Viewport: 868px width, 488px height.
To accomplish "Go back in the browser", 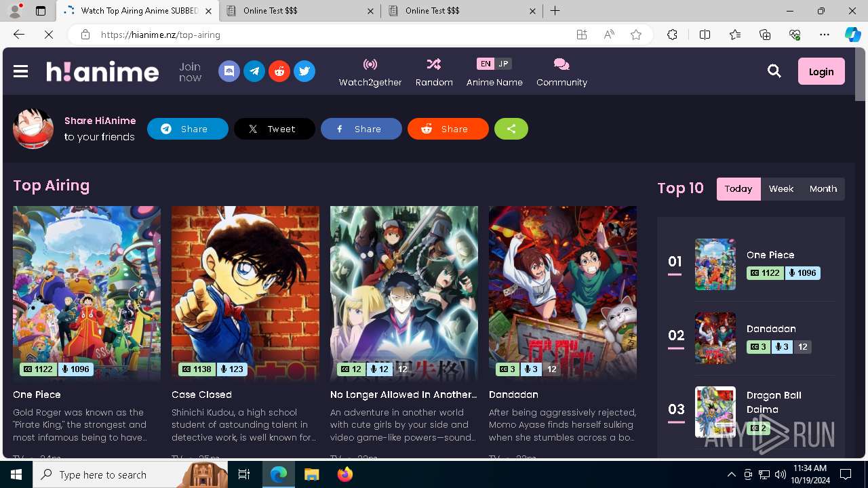I will click(19, 35).
